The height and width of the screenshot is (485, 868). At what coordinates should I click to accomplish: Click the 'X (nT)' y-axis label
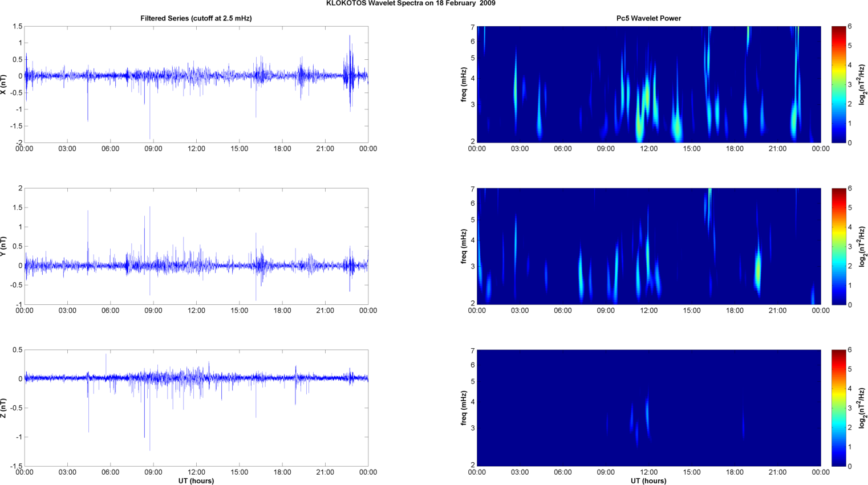click(3, 84)
